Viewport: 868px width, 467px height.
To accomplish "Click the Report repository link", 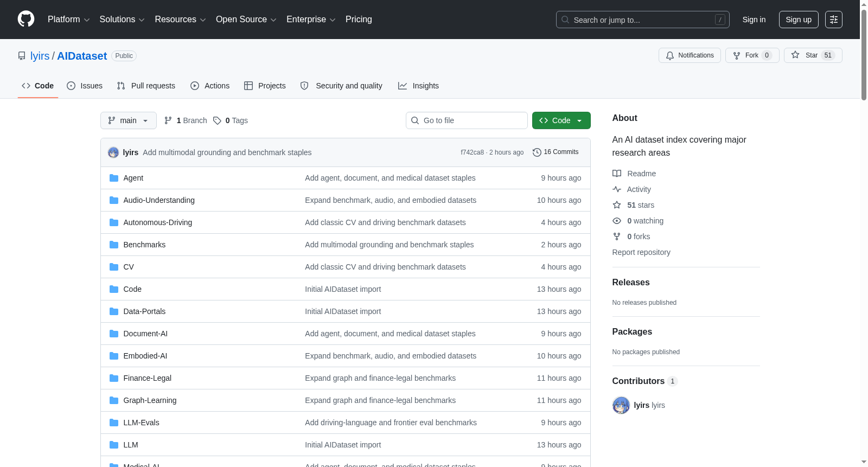I will [x=641, y=252].
